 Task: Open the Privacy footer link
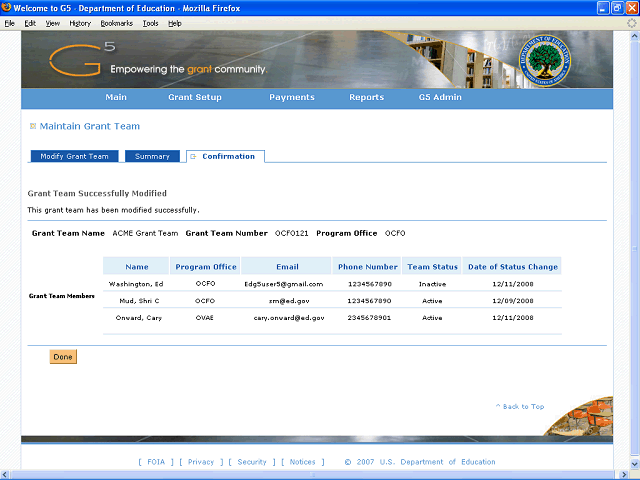201,462
